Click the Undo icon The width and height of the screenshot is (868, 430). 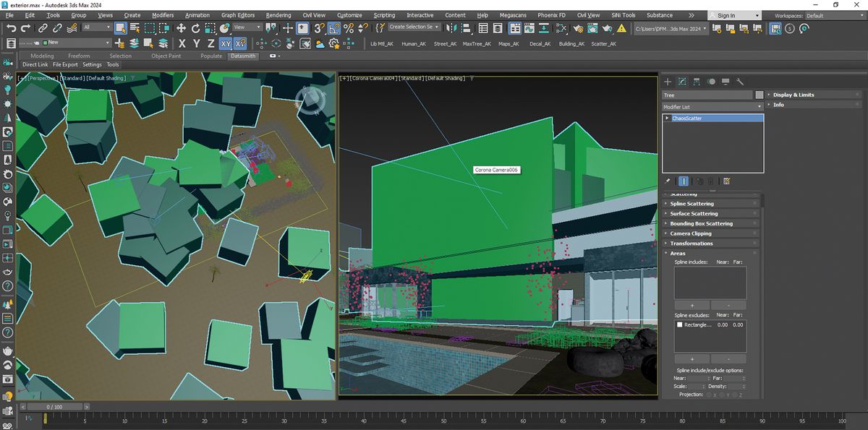(10, 28)
